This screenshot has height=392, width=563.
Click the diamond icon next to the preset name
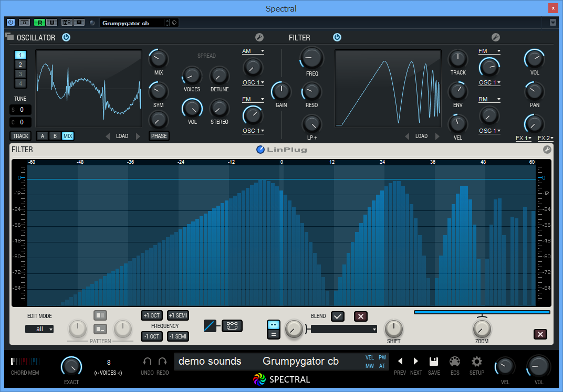(x=174, y=23)
